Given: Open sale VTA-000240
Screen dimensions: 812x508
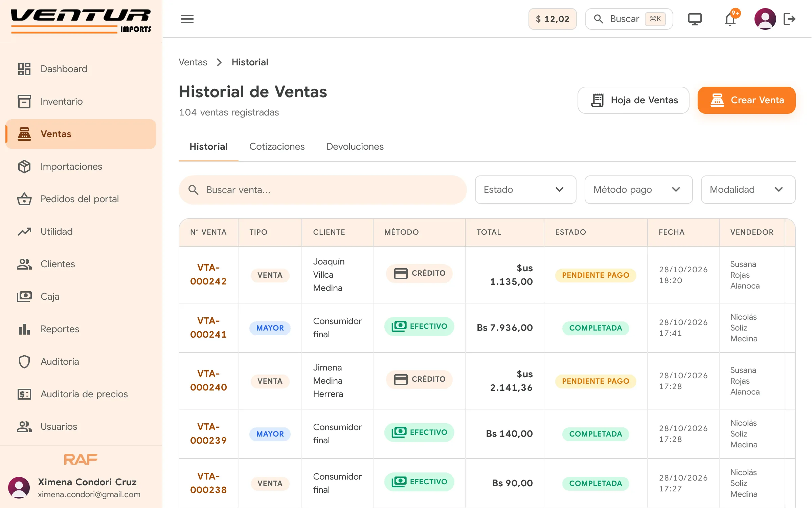Looking at the screenshot, I should tap(208, 381).
